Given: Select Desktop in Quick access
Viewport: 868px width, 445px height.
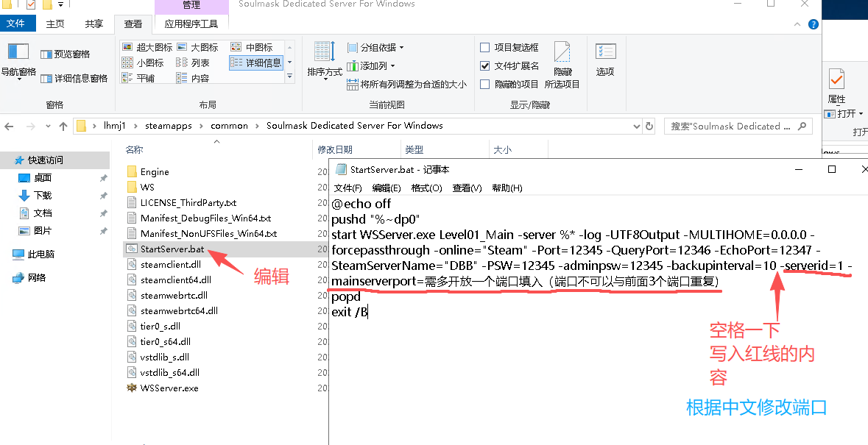Looking at the screenshot, I should point(43,177).
